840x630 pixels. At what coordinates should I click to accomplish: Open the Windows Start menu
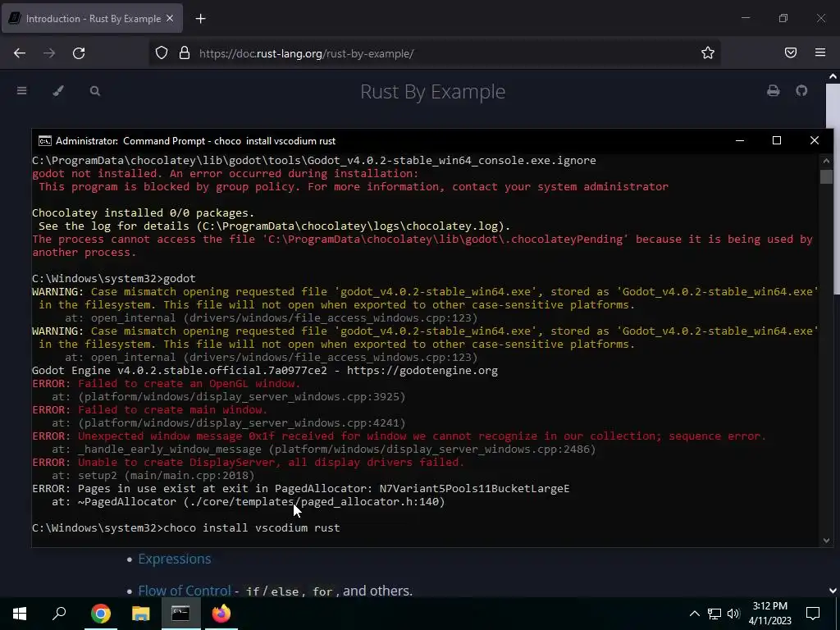(x=20, y=614)
